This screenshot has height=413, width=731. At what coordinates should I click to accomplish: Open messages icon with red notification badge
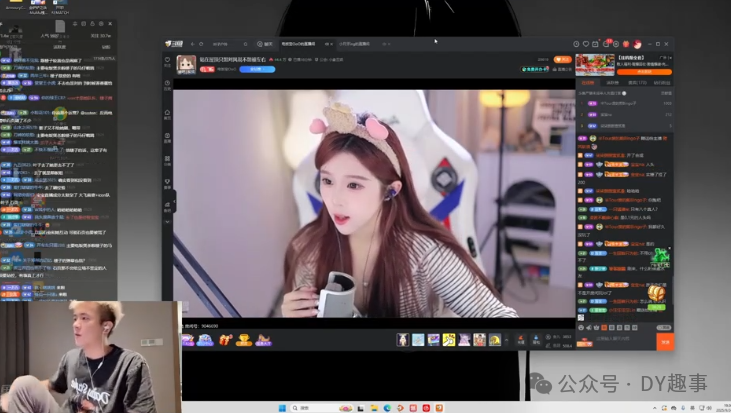(x=606, y=43)
